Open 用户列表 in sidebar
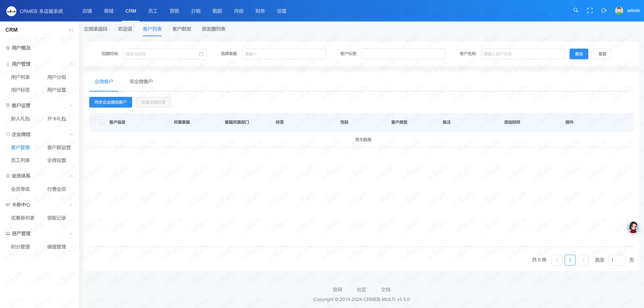Screen dimensions: 644x308 pyautogui.click(x=20, y=77)
